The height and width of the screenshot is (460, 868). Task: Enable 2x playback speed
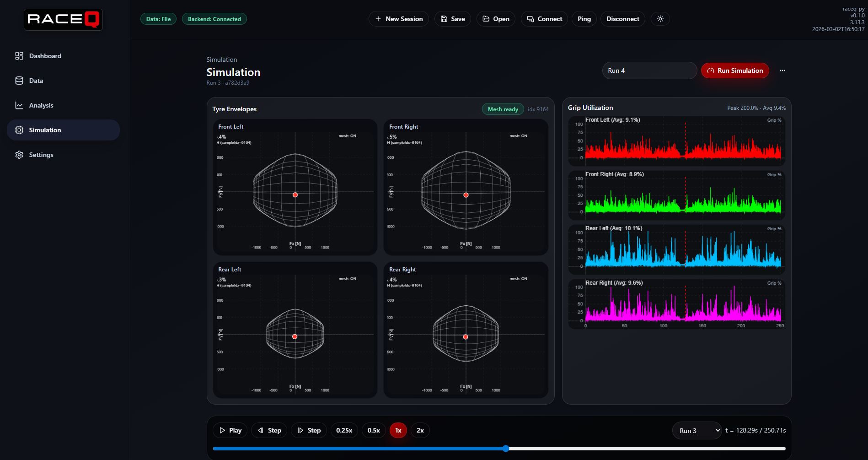[x=420, y=430]
